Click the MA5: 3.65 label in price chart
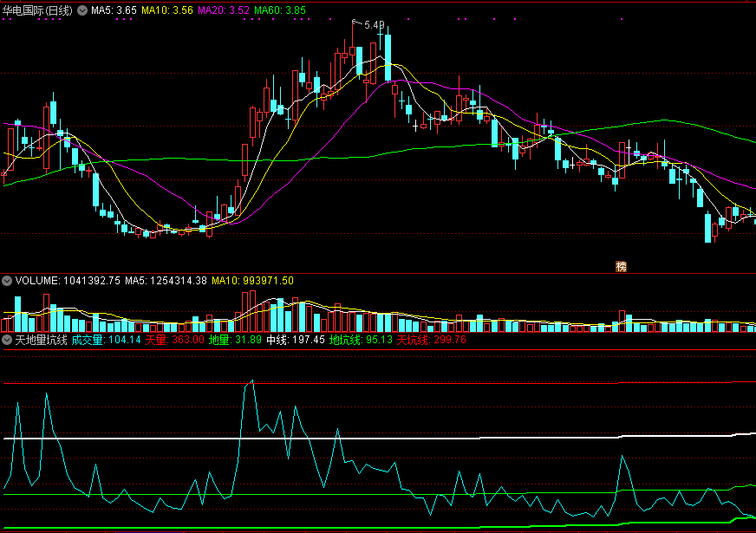This screenshot has width=756, height=533. (x=114, y=10)
